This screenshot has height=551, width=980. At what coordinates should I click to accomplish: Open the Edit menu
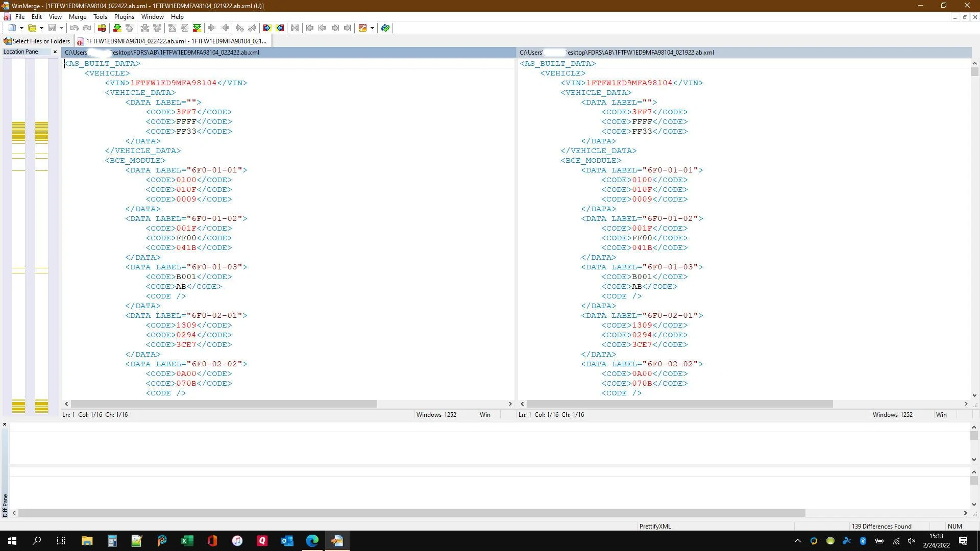[x=37, y=17]
